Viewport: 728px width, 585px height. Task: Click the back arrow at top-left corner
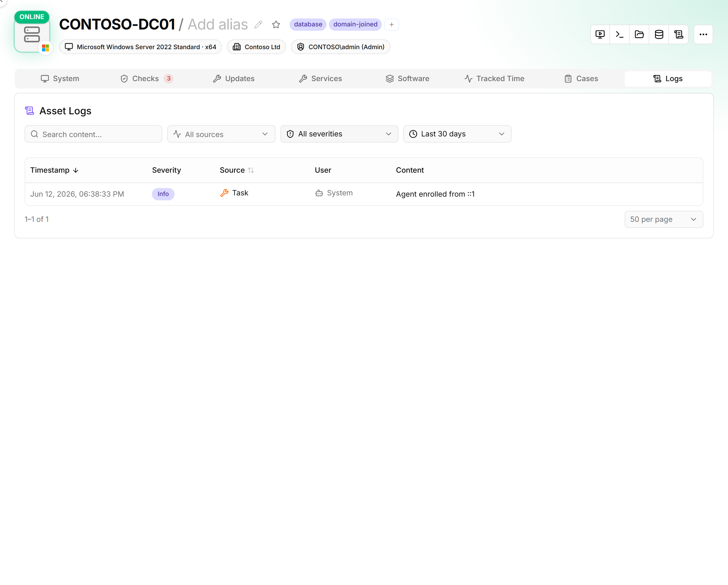click(2, 1)
